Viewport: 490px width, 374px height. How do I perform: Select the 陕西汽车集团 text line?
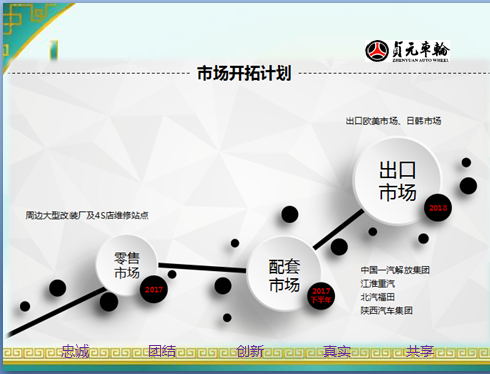click(x=387, y=311)
